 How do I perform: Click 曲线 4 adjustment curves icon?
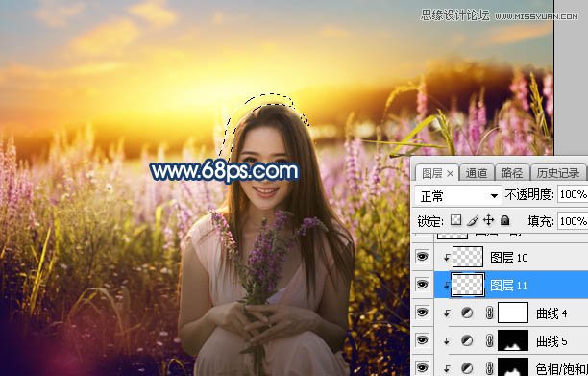pos(467,313)
